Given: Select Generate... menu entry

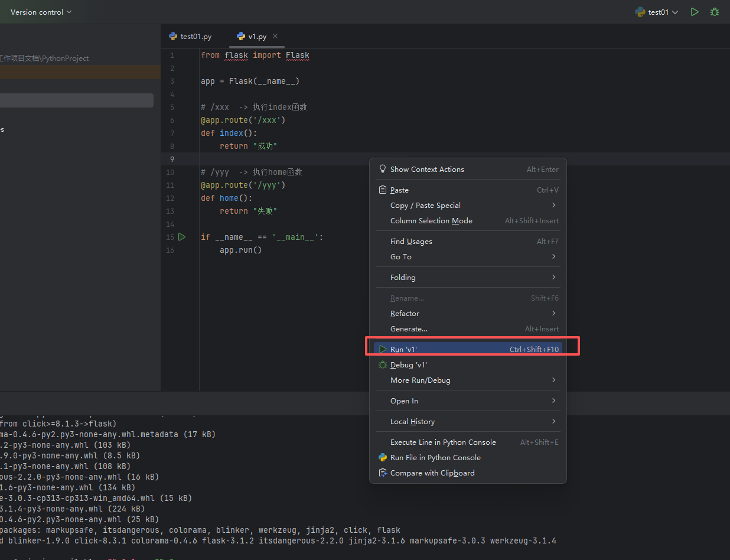Looking at the screenshot, I should pyautogui.click(x=409, y=328).
